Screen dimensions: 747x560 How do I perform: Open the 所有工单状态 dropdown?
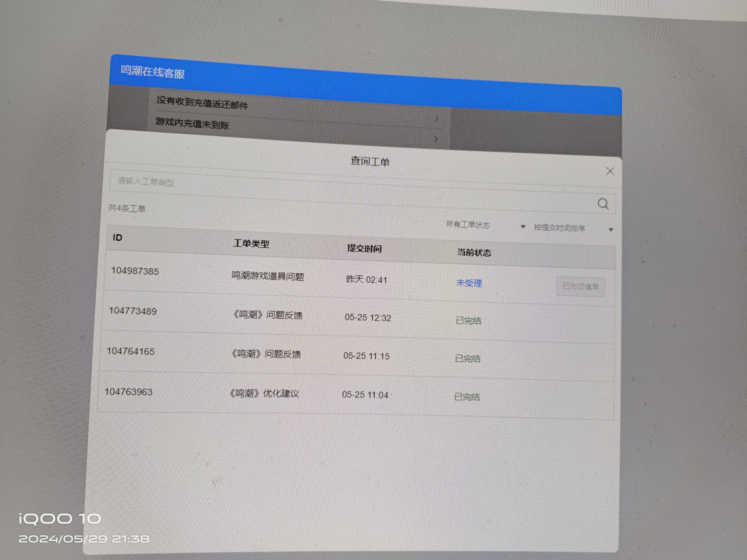[x=486, y=225]
